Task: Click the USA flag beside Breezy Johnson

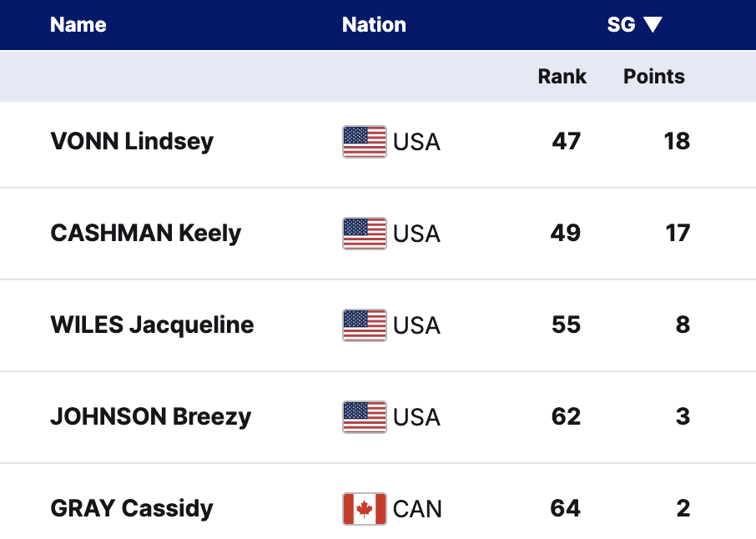Action: pyautogui.click(x=364, y=417)
